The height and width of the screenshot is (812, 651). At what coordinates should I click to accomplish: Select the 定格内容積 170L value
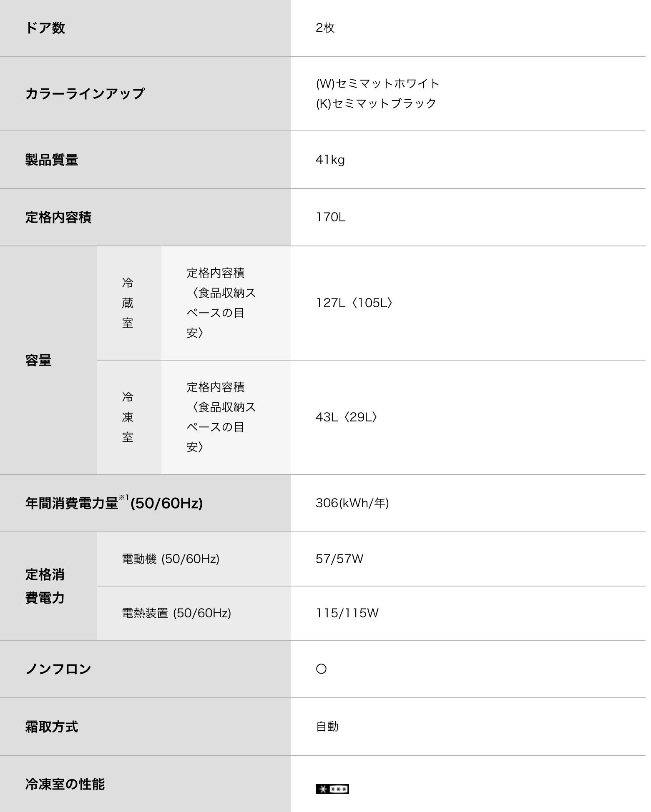pyautogui.click(x=330, y=217)
